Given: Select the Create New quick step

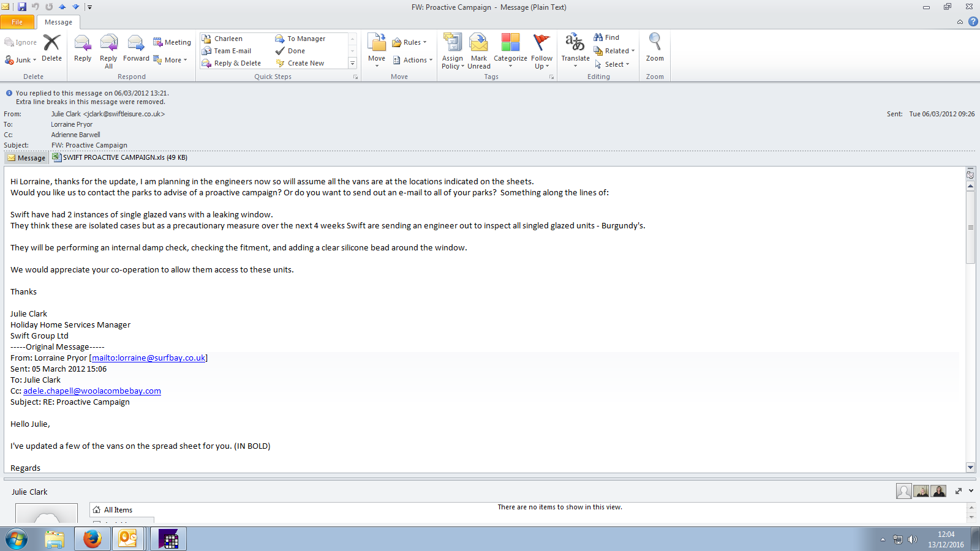Looking at the screenshot, I should tap(300, 63).
